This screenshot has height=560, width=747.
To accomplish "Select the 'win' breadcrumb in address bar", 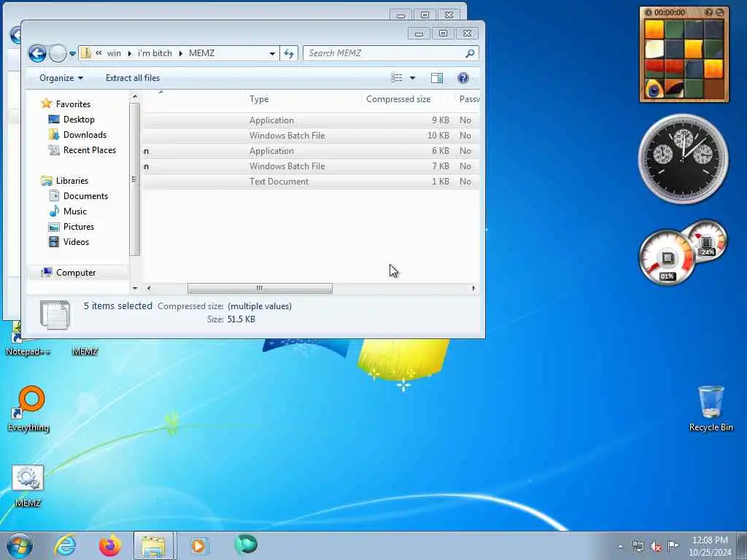I will coord(114,53).
